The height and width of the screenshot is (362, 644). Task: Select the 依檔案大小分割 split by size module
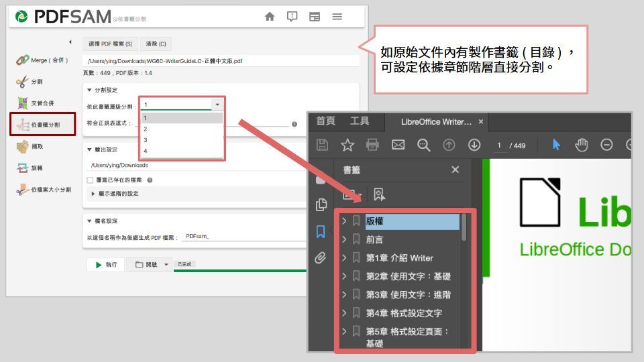[44, 190]
